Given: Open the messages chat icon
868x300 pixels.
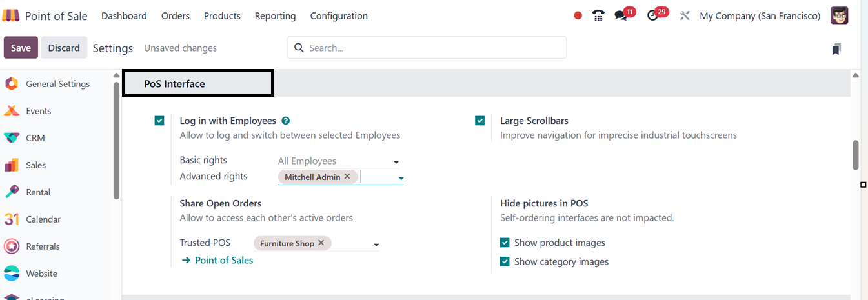Looking at the screenshot, I should (621, 16).
